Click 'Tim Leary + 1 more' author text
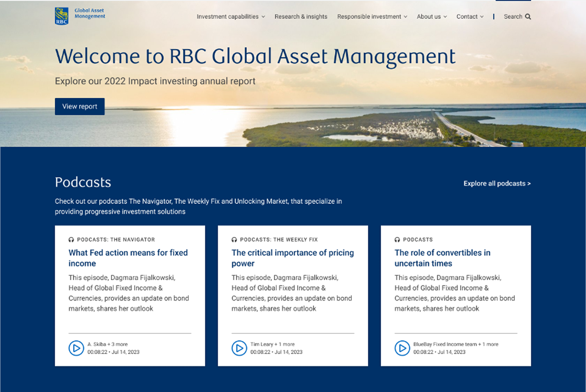Screen dimensions: 586x392 click(x=273, y=344)
